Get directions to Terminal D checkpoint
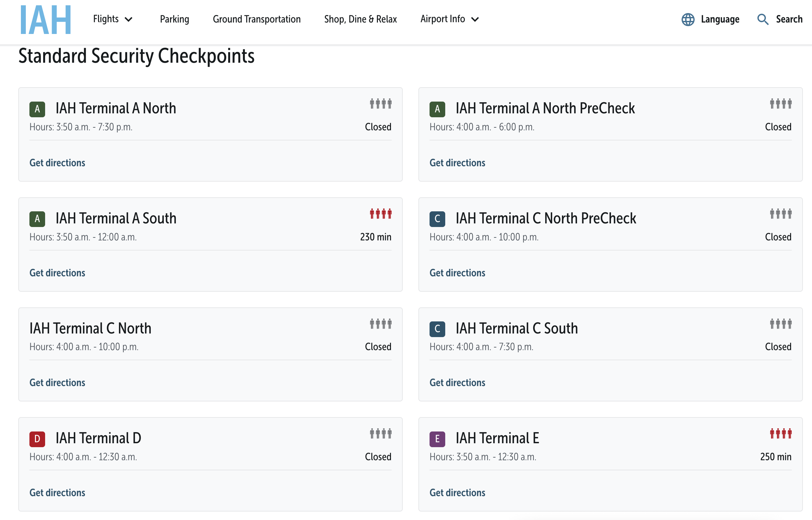The width and height of the screenshot is (812, 520). pos(57,493)
